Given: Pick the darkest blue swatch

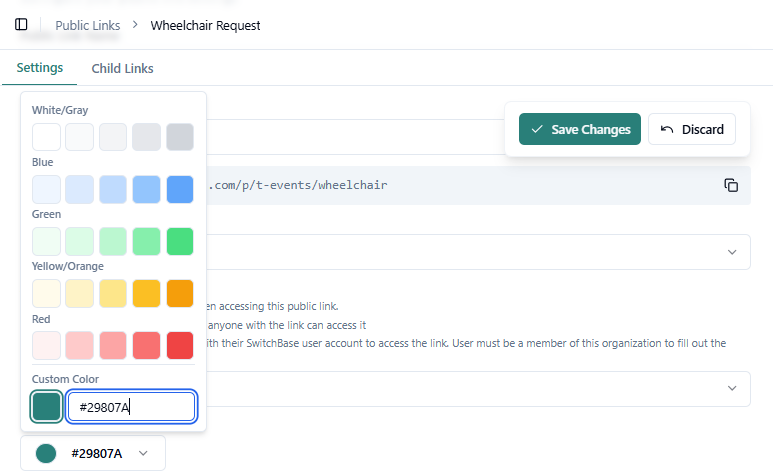Looking at the screenshot, I should (180, 189).
